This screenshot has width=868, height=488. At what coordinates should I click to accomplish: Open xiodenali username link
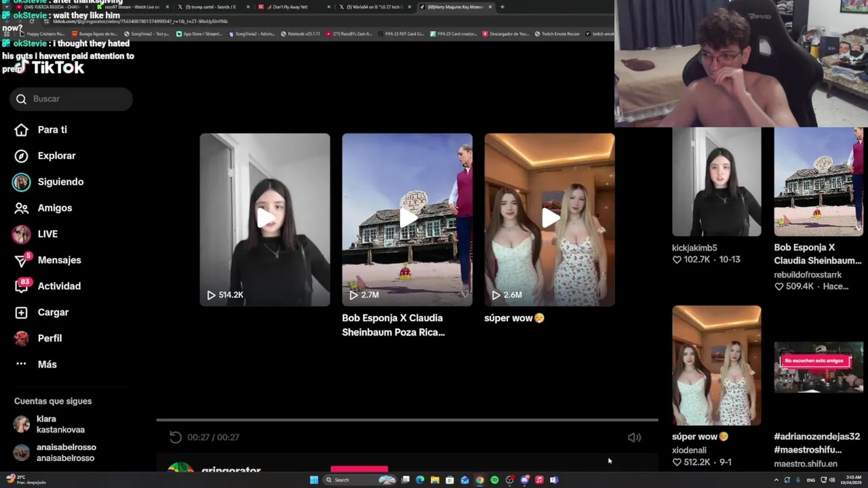click(x=689, y=450)
